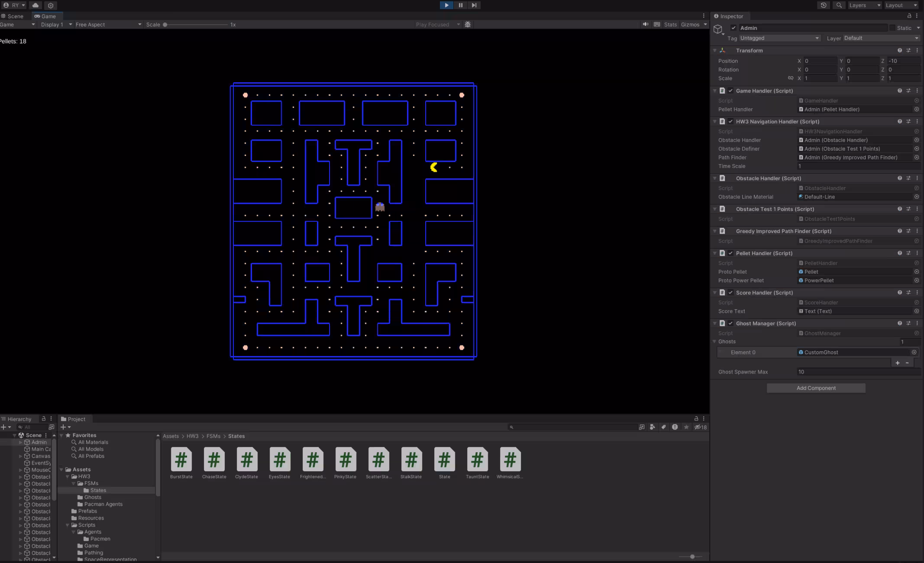
Task: Select the Project tab
Action: [x=73, y=419]
